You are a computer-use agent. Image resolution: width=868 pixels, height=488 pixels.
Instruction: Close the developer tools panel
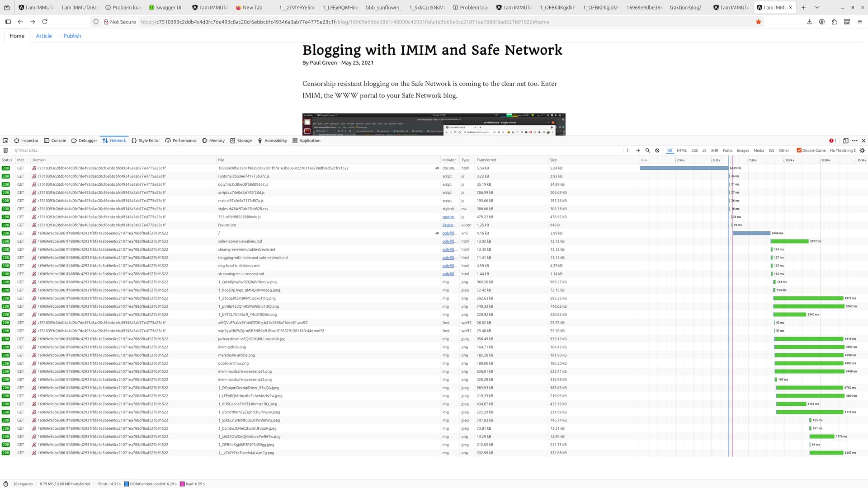(x=863, y=141)
